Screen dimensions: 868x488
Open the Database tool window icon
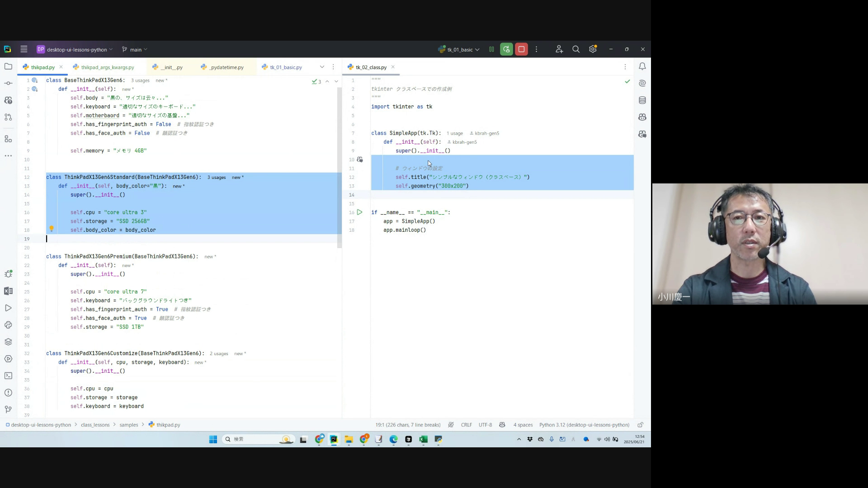642,100
